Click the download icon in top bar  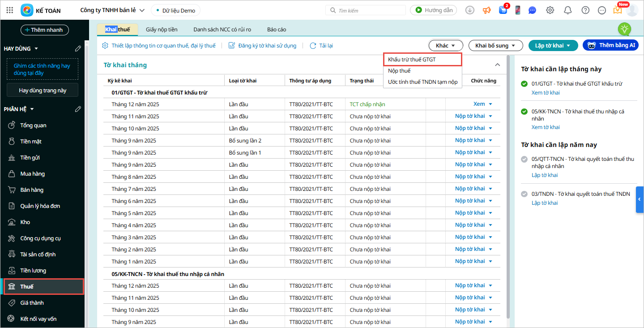[469, 10]
